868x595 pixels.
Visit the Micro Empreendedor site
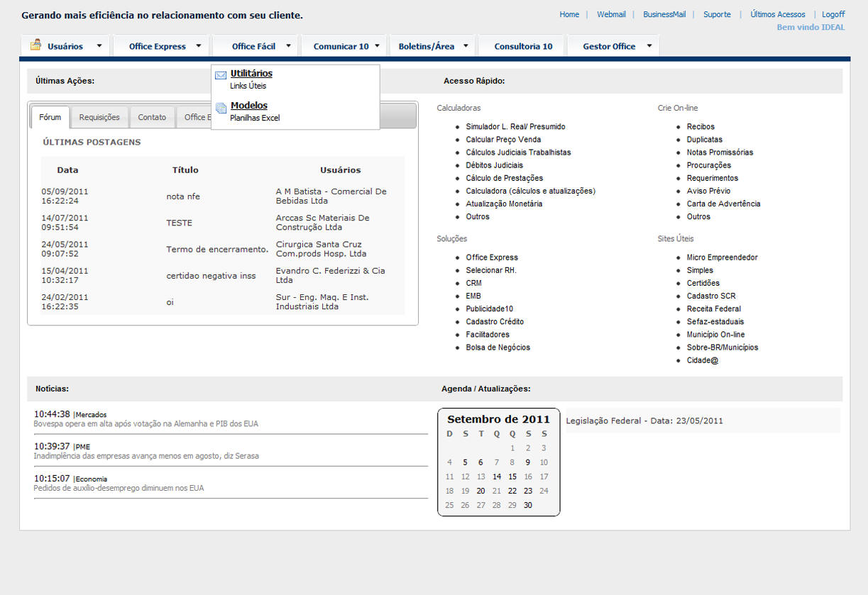pyautogui.click(x=722, y=257)
